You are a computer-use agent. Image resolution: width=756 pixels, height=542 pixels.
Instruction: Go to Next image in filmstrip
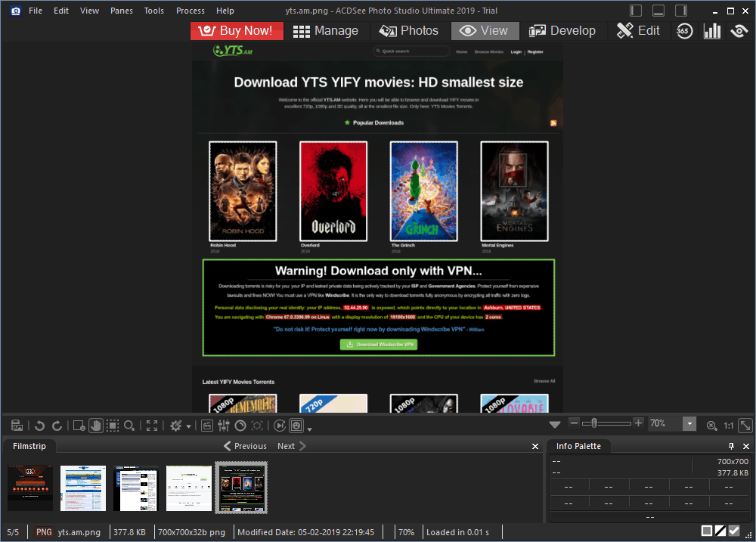(292, 446)
